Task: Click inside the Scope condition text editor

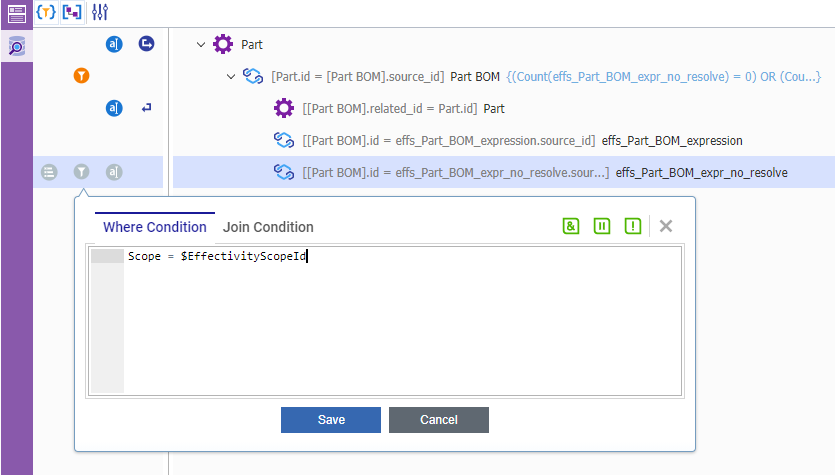Action: [403, 321]
